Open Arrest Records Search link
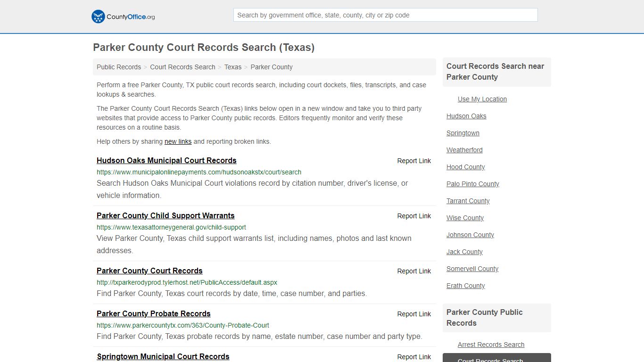Screen dimensions: 644x362 click(491, 345)
